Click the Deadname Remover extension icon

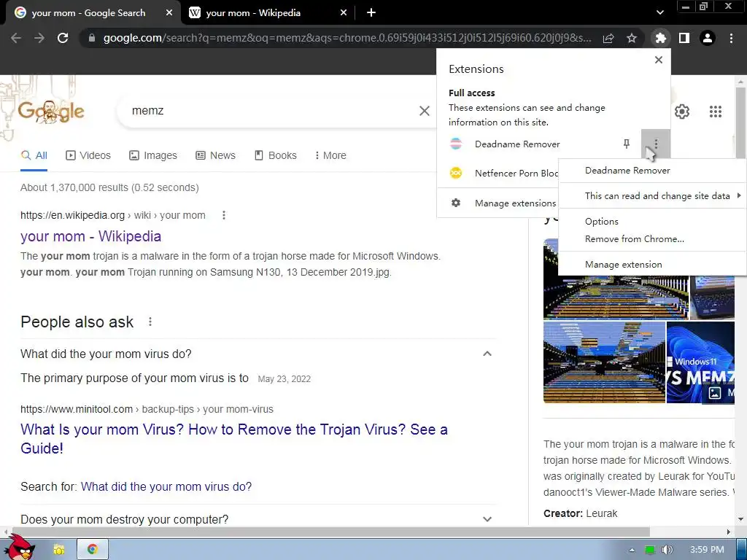click(456, 144)
